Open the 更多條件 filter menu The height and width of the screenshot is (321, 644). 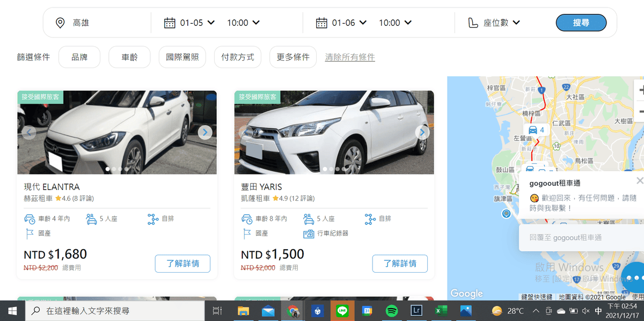293,57
